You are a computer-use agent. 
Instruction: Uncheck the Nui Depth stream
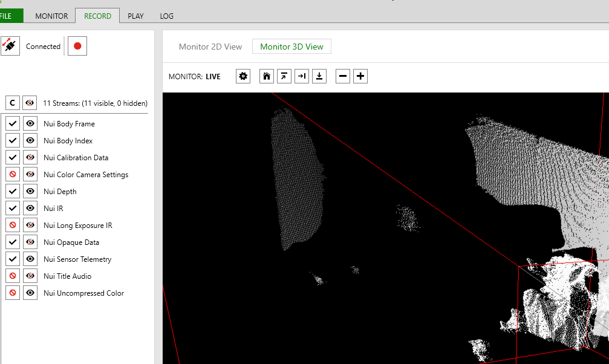coord(12,191)
